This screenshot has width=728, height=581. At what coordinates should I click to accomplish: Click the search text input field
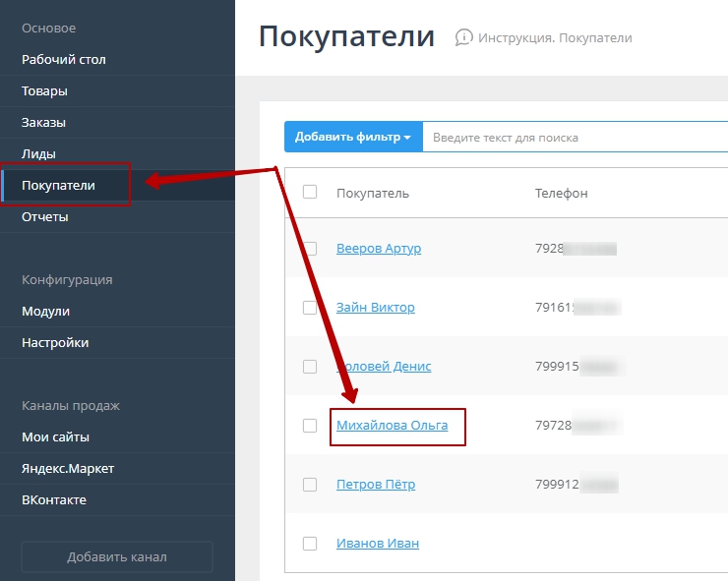pos(571,138)
